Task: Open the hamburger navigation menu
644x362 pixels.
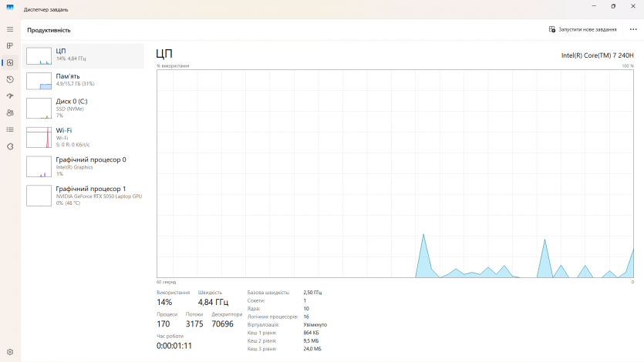Action: (10, 28)
